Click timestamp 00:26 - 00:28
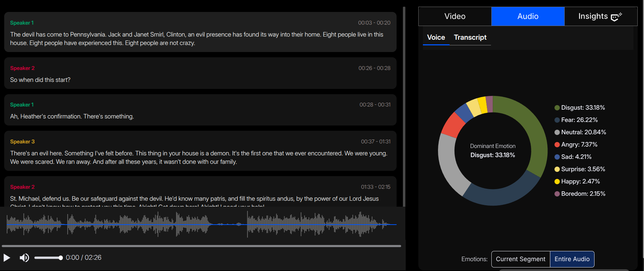Viewport: 644px width, 271px height. (374, 68)
